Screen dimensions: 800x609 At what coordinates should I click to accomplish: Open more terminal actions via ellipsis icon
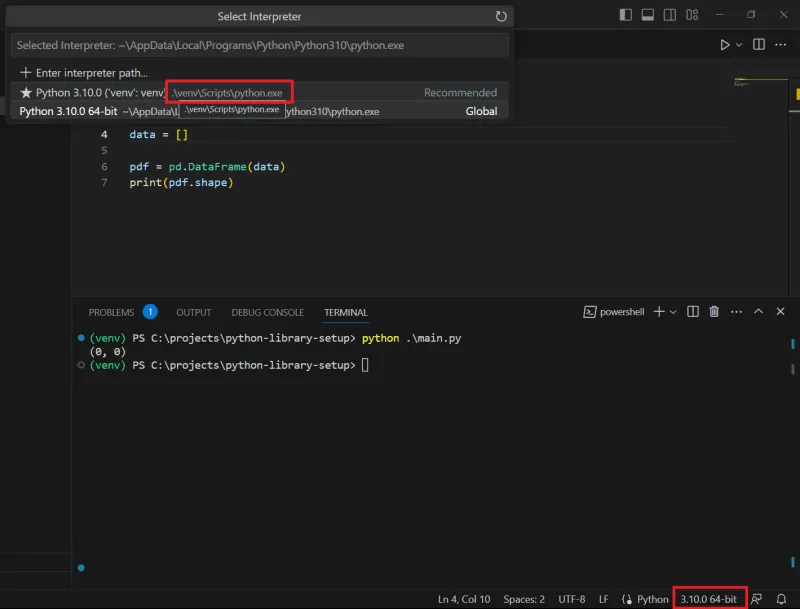[736, 311]
